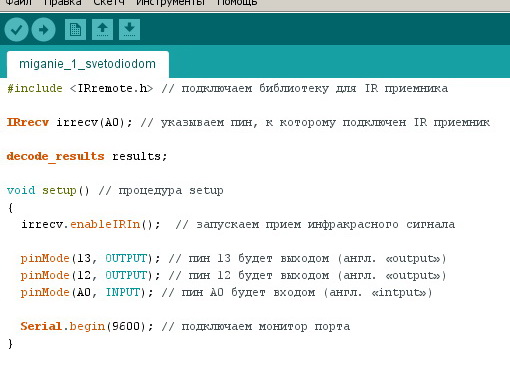510x392 pixels.
Task: Open the Файл menu
Action: [19, 3]
